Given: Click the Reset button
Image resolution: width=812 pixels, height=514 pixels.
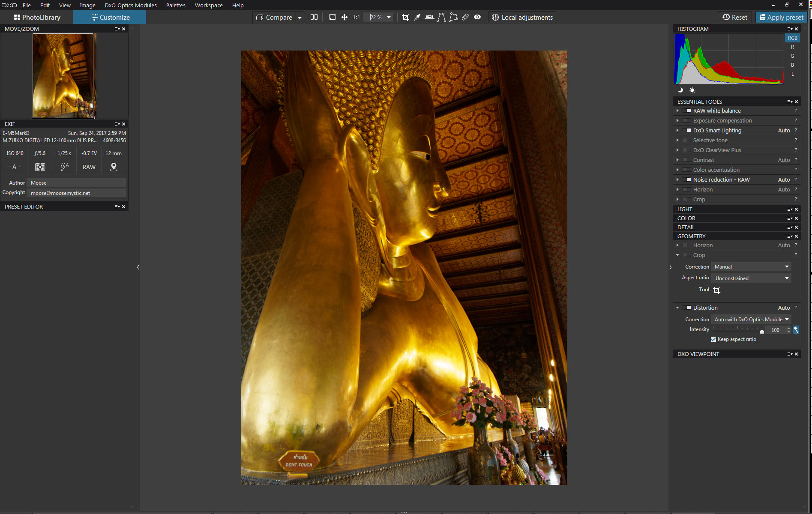Looking at the screenshot, I should tap(735, 18).
